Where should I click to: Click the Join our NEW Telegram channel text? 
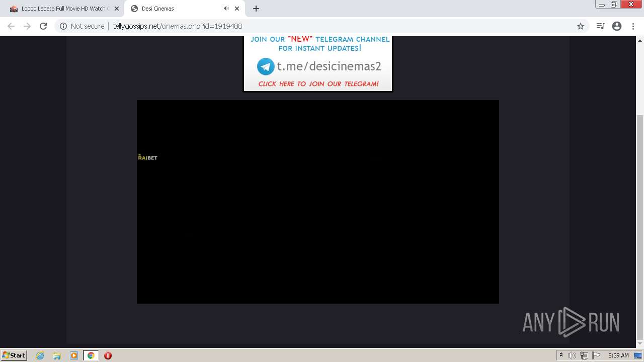(320, 44)
